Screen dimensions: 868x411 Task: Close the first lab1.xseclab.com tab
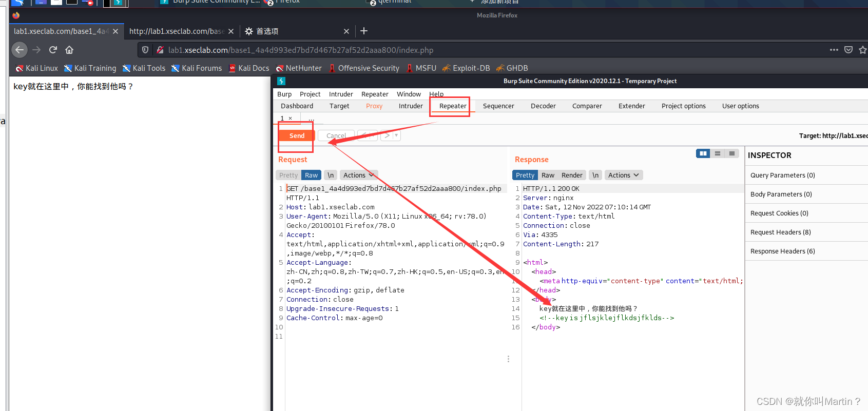coord(115,31)
